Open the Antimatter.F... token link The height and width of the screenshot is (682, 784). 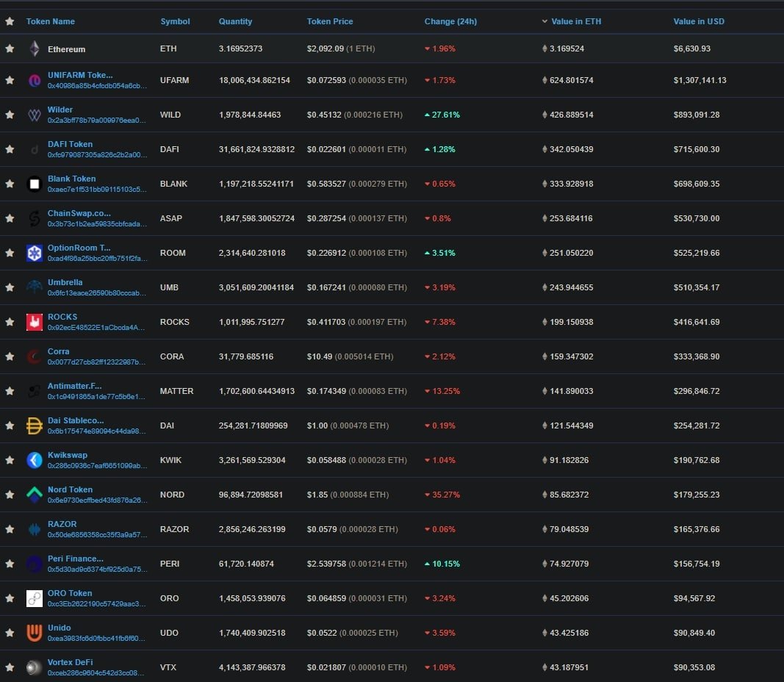point(74,386)
